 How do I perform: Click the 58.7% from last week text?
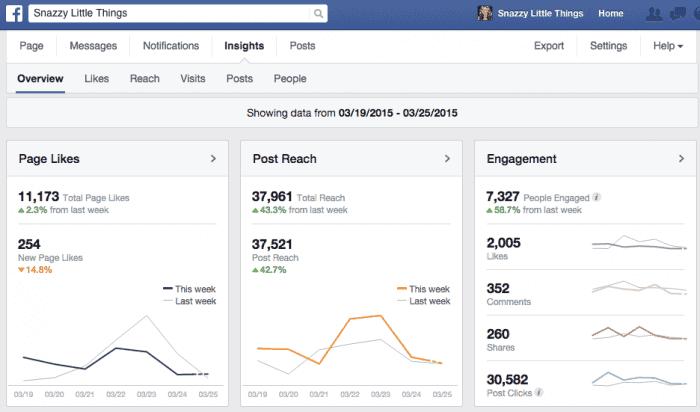click(534, 210)
